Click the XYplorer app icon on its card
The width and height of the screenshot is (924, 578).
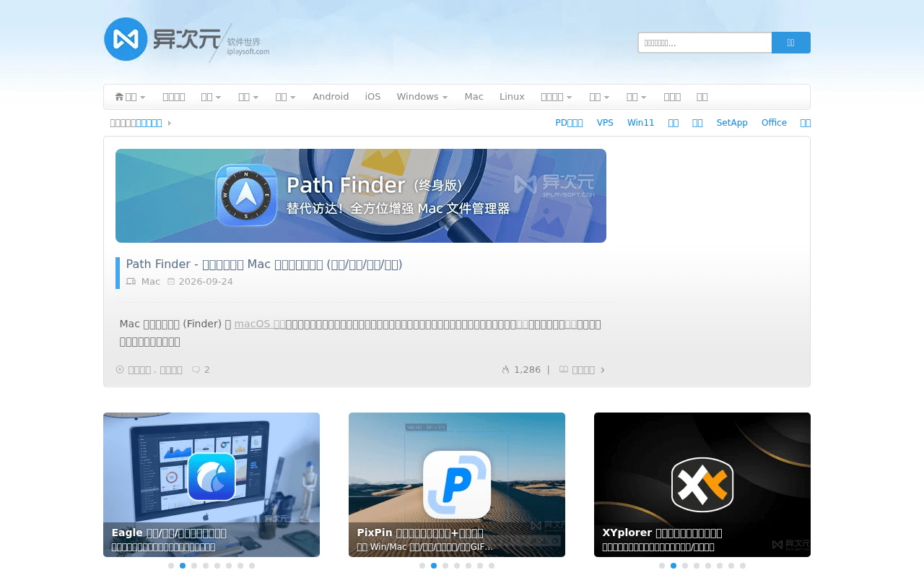click(x=702, y=485)
